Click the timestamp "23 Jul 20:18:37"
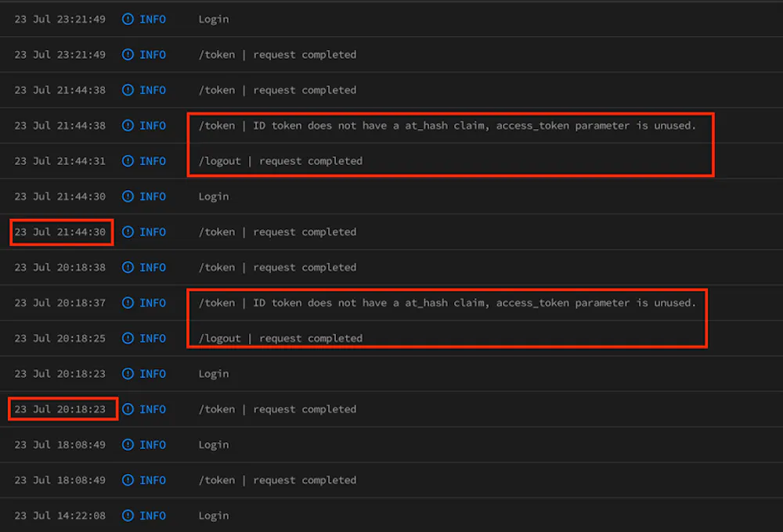The width and height of the screenshot is (783, 532). coord(60,303)
